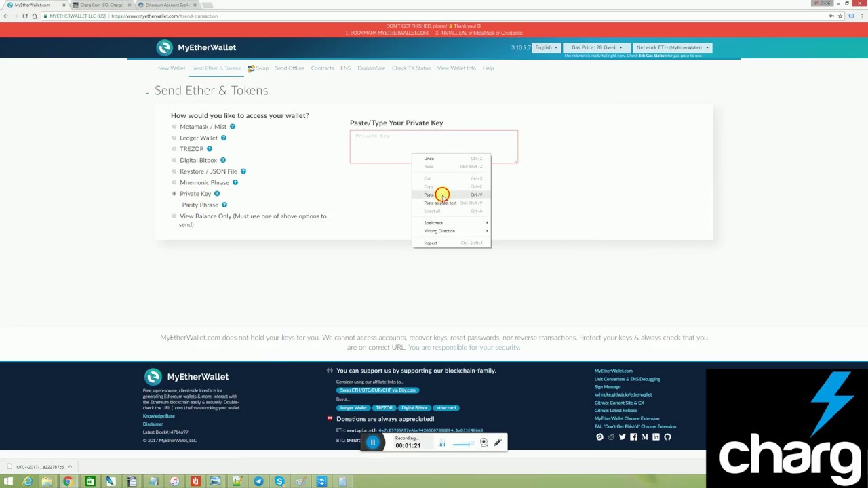Open Sign Message footer link
Viewport: 868px width, 488px height.
(608, 387)
